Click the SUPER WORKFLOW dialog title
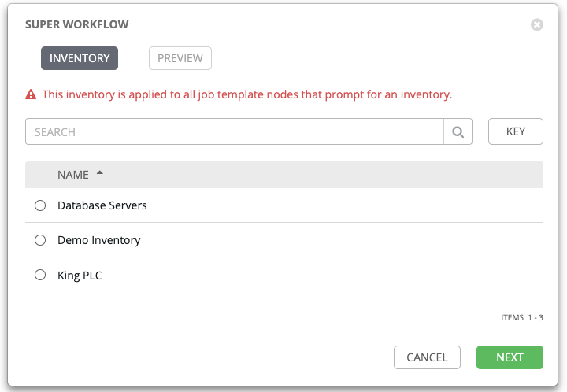 coord(77,24)
